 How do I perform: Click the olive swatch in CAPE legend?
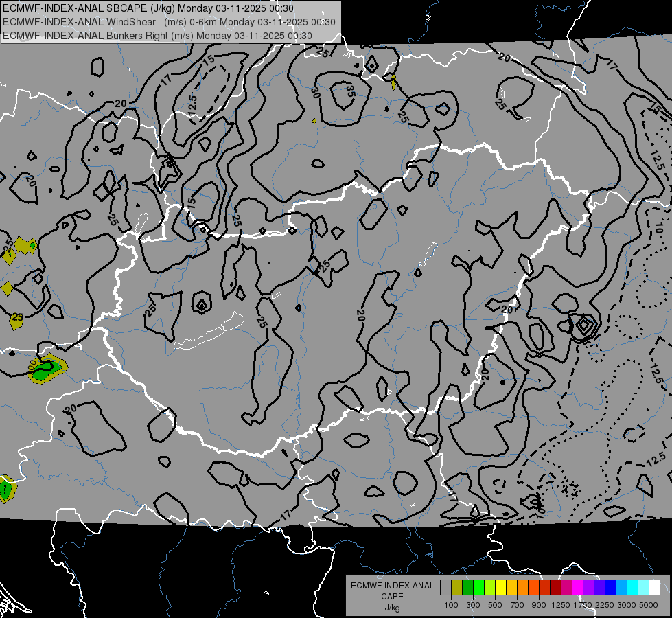(x=457, y=588)
